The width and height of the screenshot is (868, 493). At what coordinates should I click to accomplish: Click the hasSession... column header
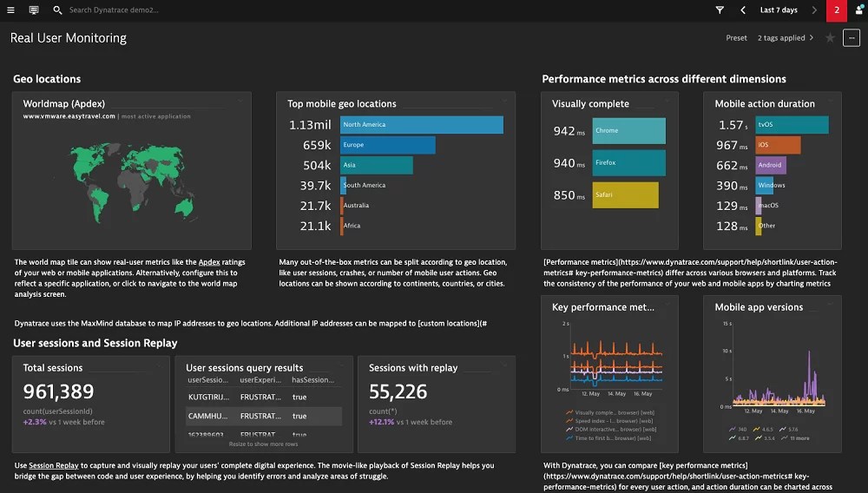click(x=312, y=379)
